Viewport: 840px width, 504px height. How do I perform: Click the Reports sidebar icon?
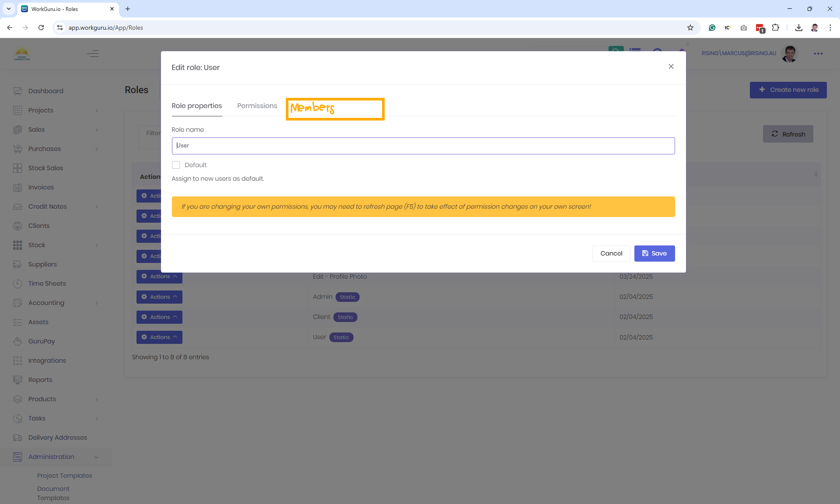click(17, 380)
